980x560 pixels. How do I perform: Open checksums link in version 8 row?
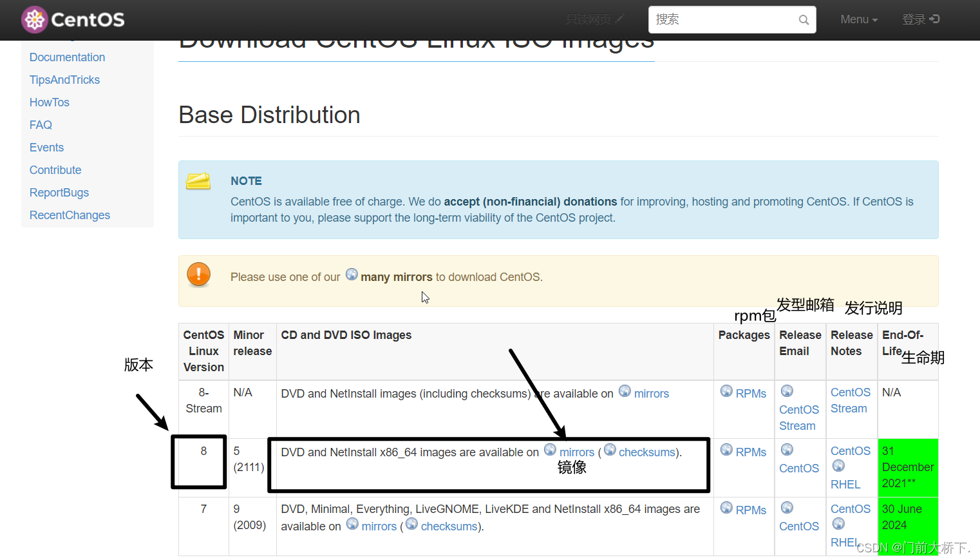[647, 452]
